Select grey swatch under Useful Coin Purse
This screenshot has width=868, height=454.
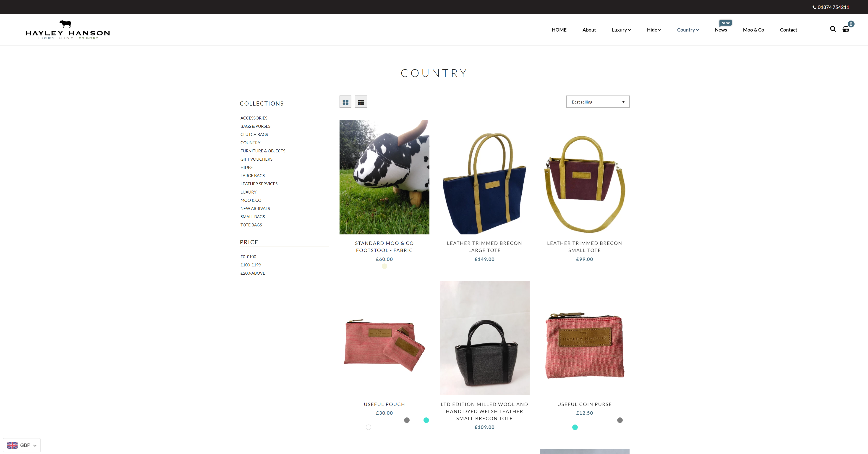coord(620,420)
